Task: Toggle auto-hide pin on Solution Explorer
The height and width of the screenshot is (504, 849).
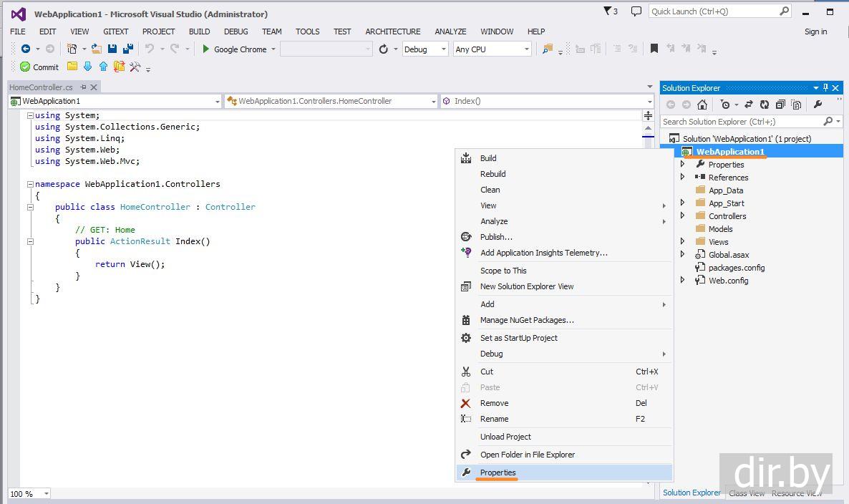Action: (825, 88)
